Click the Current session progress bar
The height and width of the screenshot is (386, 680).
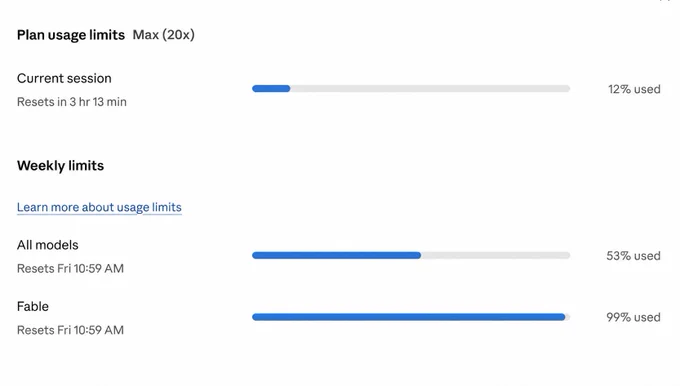click(411, 88)
